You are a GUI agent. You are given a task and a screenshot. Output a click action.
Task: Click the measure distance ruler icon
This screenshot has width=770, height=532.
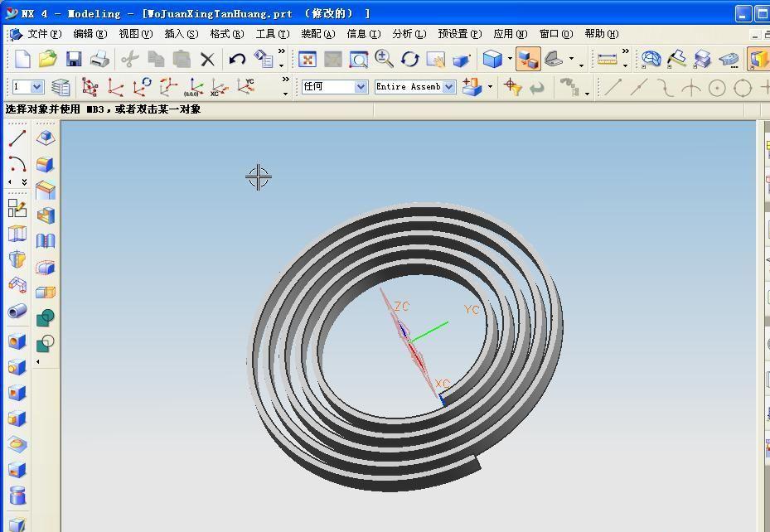[607, 59]
